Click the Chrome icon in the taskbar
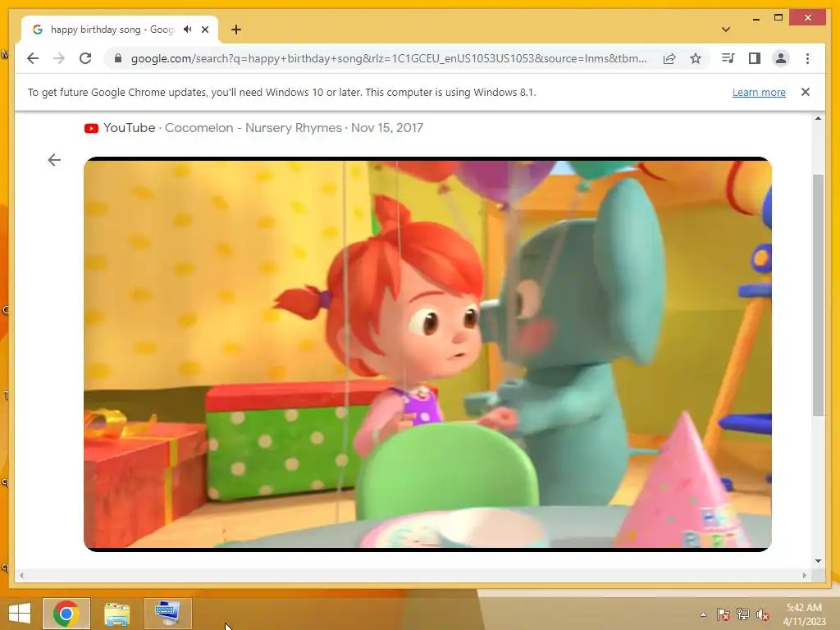Viewport: 840px width, 630px height. click(x=66, y=614)
